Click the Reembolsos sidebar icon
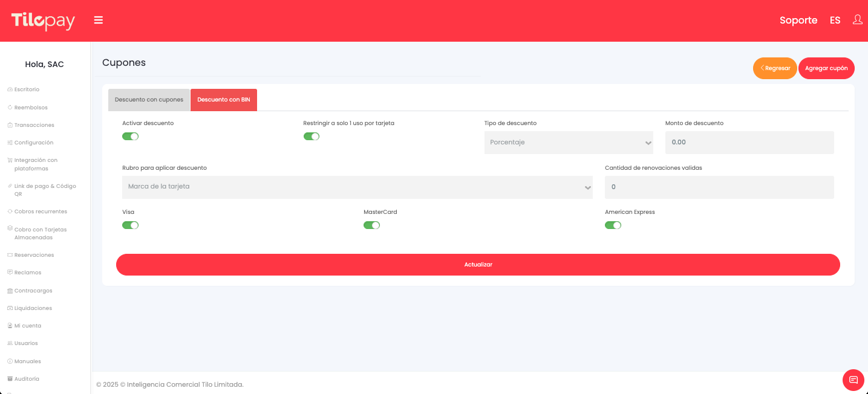Image resolution: width=868 pixels, height=394 pixels. (x=10, y=108)
